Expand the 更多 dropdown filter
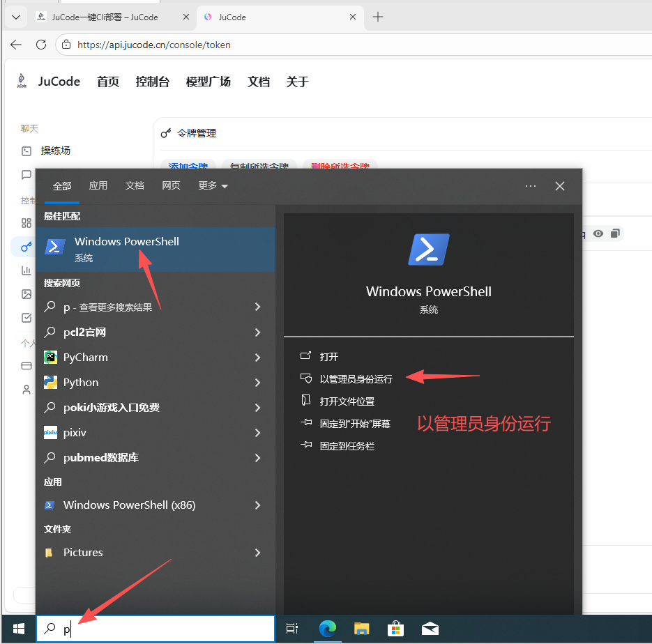The width and height of the screenshot is (652, 644). 213,185
